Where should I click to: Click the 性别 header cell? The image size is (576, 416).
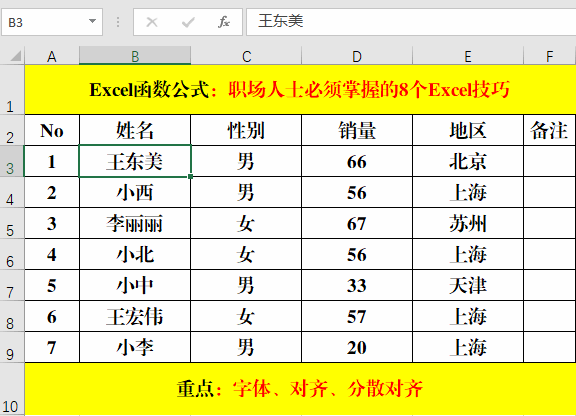pyautogui.click(x=246, y=130)
